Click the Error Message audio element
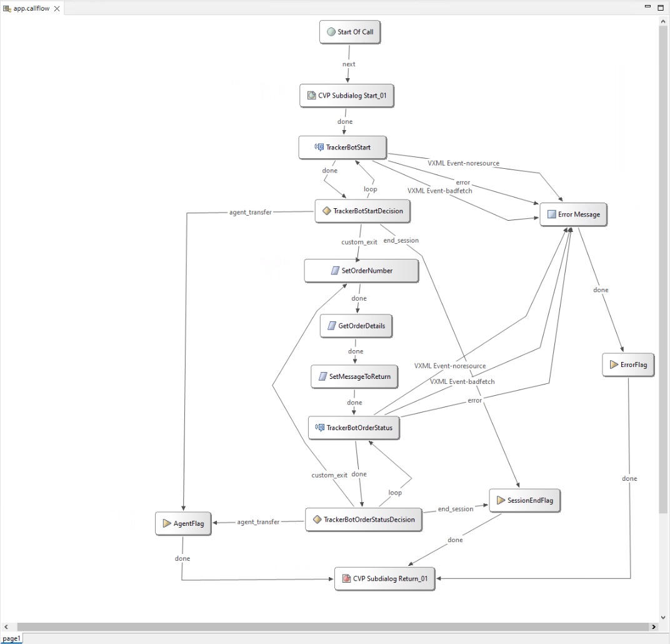This screenshot has height=644, width=670. (x=573, y=214)
